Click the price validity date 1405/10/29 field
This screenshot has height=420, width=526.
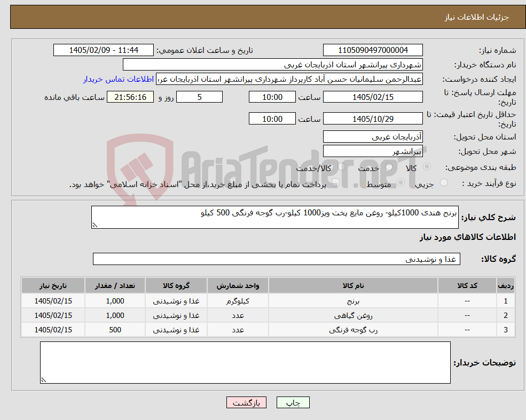[373, 119]
